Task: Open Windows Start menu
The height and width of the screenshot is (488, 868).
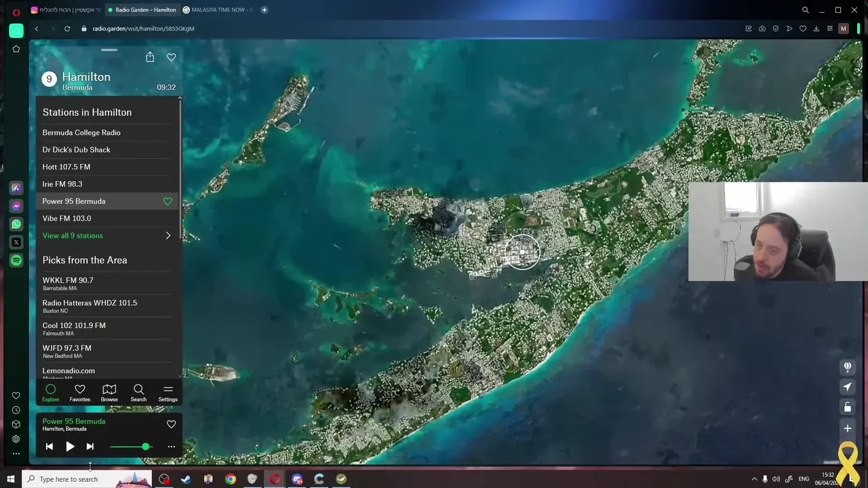Action: pyautogui.click(x=10, y=479)
